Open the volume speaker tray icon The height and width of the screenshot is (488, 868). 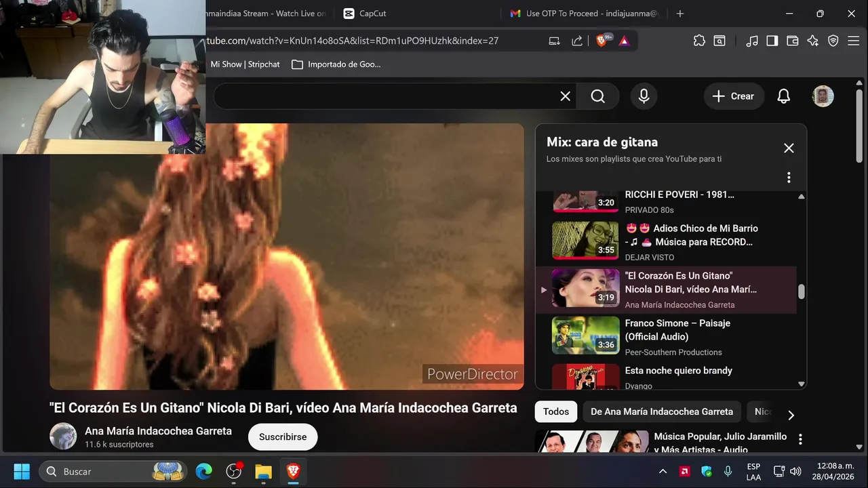click(x=795, y=471)
